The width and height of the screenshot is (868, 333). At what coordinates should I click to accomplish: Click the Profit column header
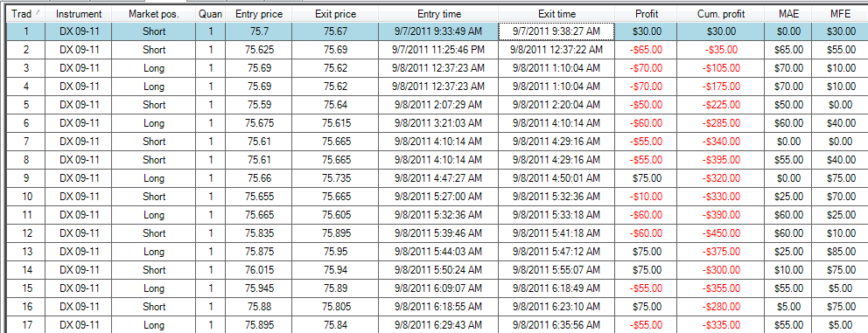tap(646, 14)
